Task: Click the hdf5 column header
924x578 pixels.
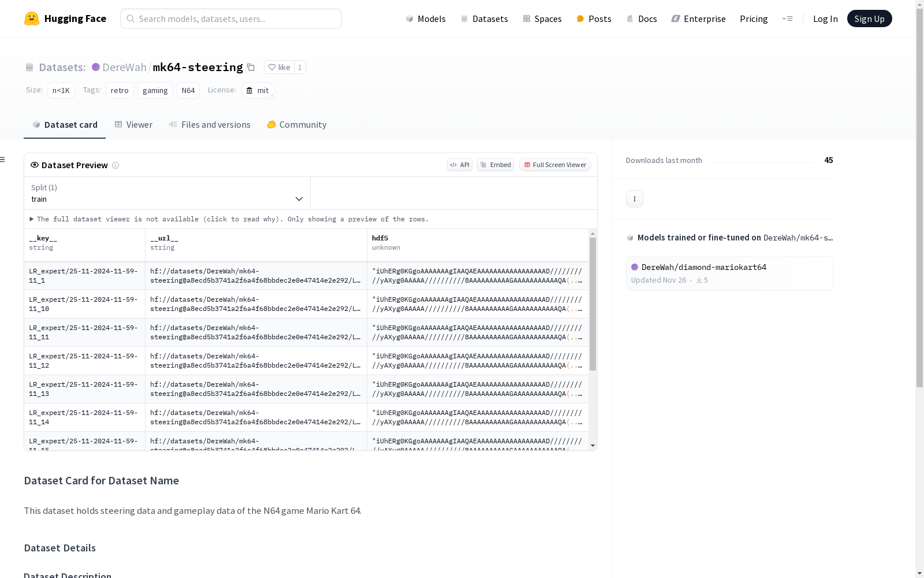Action: click(x=478, y=245)
